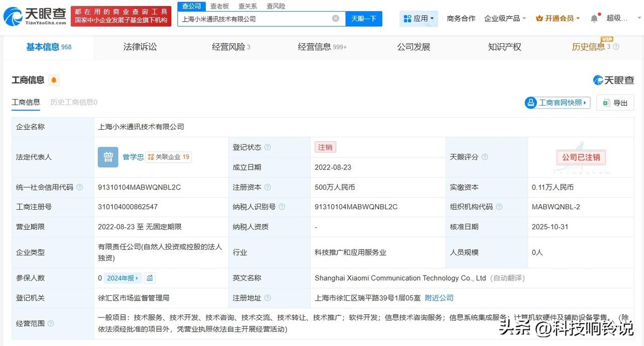The height and width of the screenshot is (346, 644).
Task: Click the 徐汇区市场监督管理局 registration authority
Action: tap(133, 298)
